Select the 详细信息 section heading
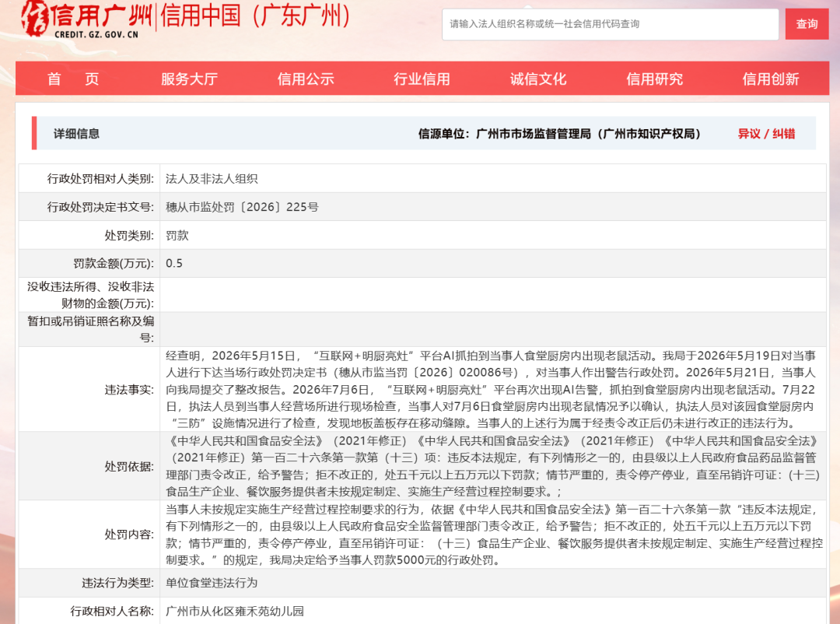The height and width of the screenshot is (624, 840). [76, 134]
